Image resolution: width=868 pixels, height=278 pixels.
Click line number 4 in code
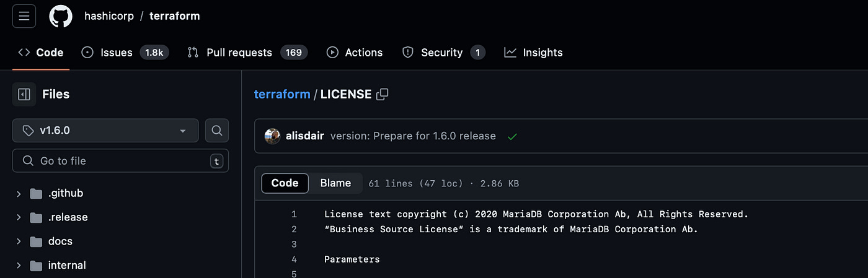294,259
